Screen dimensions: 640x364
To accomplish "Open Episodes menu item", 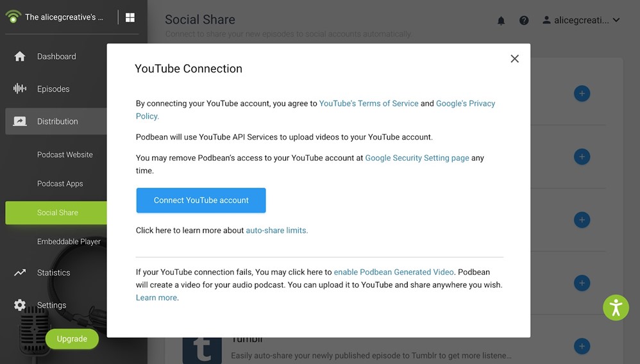I will coord(53,88).
